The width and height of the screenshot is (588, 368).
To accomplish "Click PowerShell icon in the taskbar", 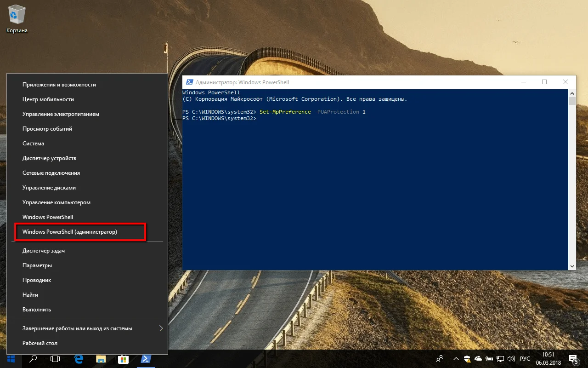I will 145,359.
